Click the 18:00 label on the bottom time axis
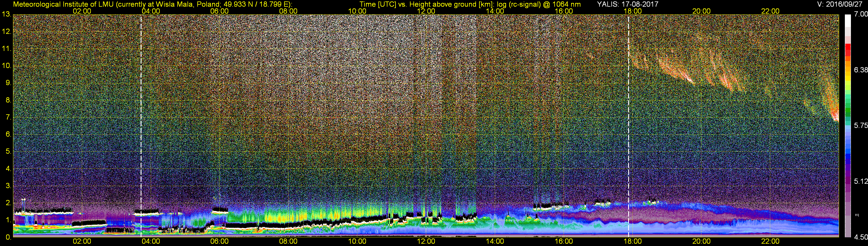This screenshot has width=868, height=246. click(632, 241)
